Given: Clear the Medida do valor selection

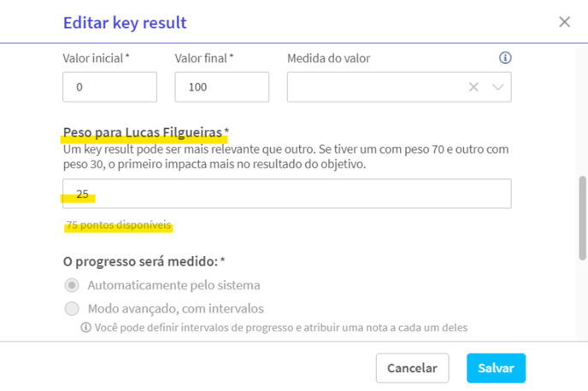Looking at the screenshot, I should click(473, 87).
